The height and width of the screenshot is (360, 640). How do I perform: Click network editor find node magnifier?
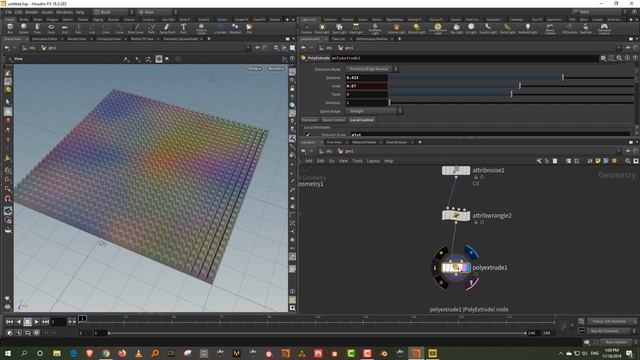pos(628,161)
